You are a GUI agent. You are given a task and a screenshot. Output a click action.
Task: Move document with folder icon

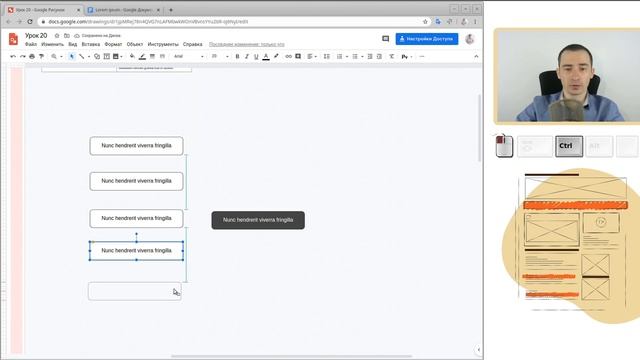tap(67, 36)
